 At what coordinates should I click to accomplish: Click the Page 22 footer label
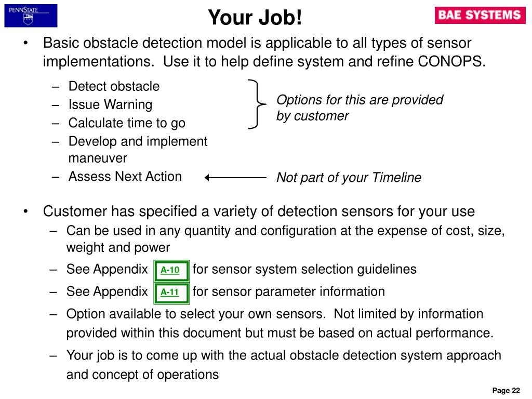pos(506,391)
